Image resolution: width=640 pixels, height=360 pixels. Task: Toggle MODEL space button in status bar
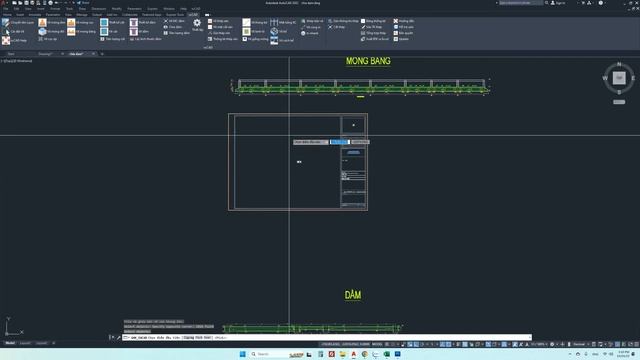click(377, 344)
